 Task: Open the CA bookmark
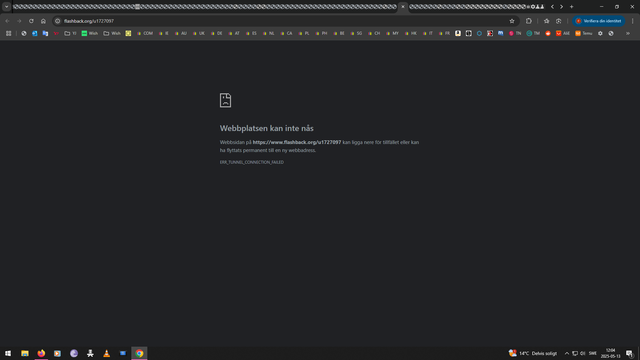pyautogui.click(x=287, y=33)
